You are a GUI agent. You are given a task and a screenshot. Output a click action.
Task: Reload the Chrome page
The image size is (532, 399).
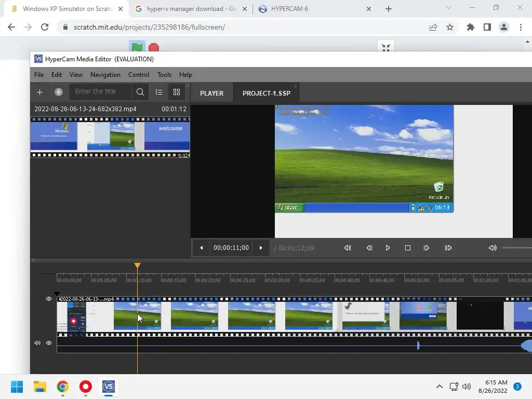[x=45, y=27]
